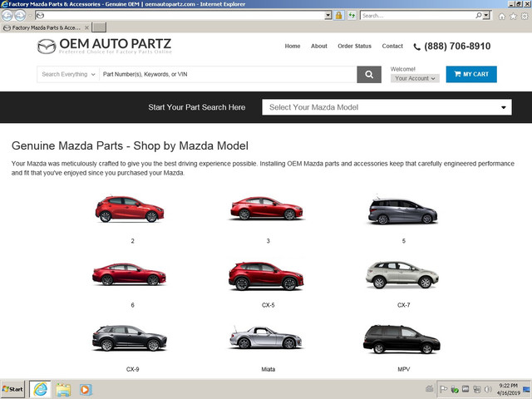Open the Windows Start menu
Image resolution: width=532 pixels, height=399 pixels.
(12, 389)
